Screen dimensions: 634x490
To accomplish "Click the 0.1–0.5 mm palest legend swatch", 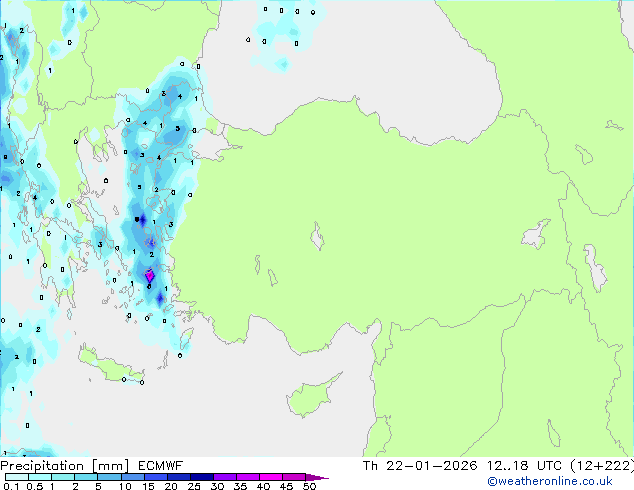I will (17, 477).
